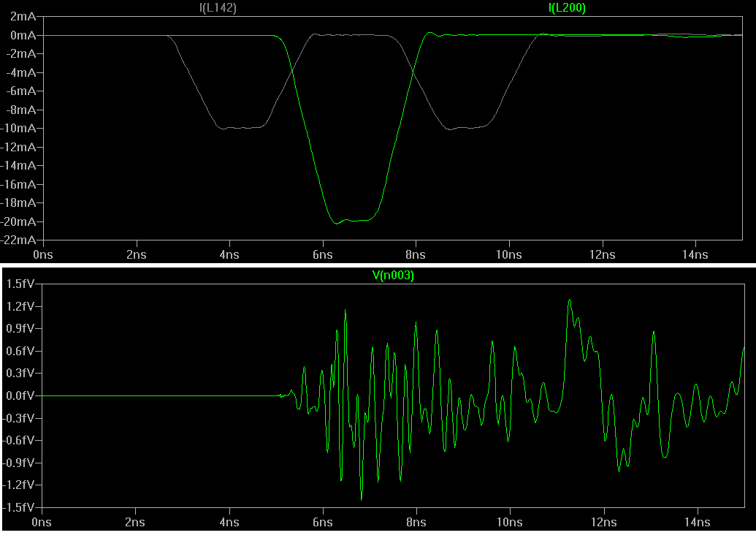756x538 pixels.
Task: Click the I(L142) trace label
Action: click(218, 8)
